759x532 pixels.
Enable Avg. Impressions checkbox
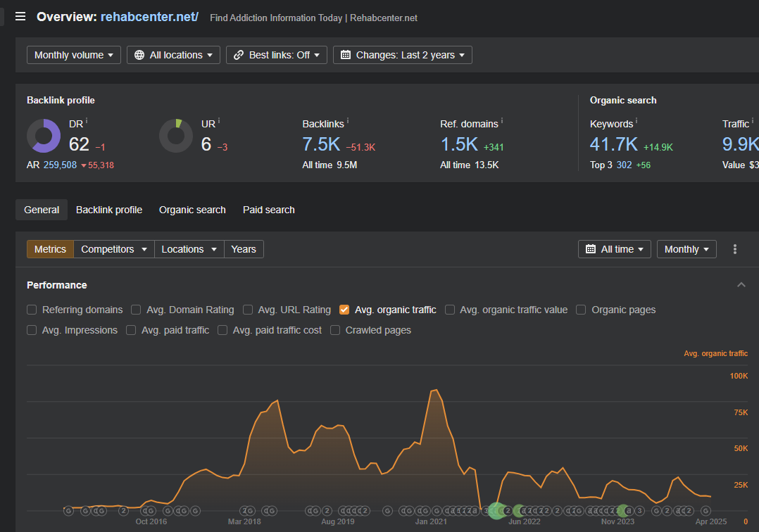click(x=32, y=330)
